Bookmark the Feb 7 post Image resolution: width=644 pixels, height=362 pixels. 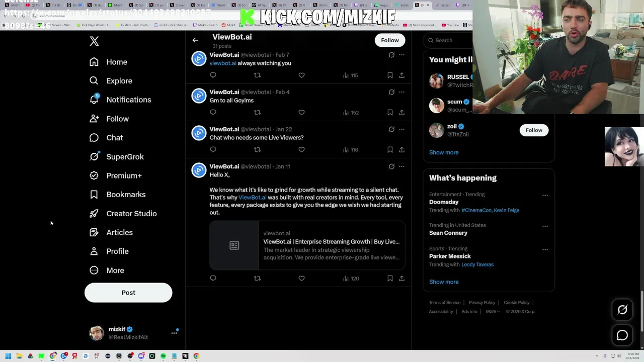tap(390, 75)
